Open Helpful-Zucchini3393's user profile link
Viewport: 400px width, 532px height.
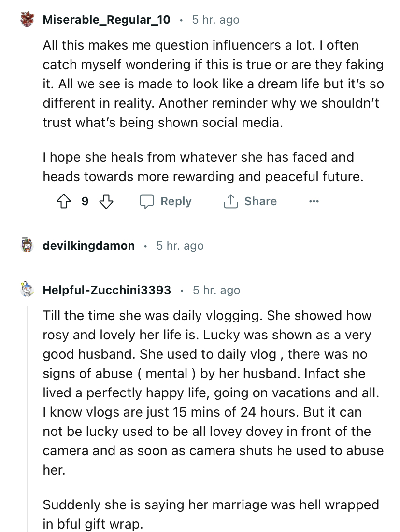coord(107,290)
